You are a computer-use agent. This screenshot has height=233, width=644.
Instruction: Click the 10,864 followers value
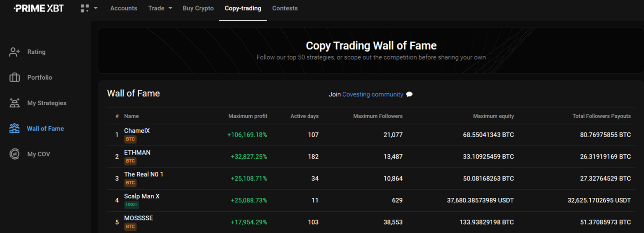[393, 179]
